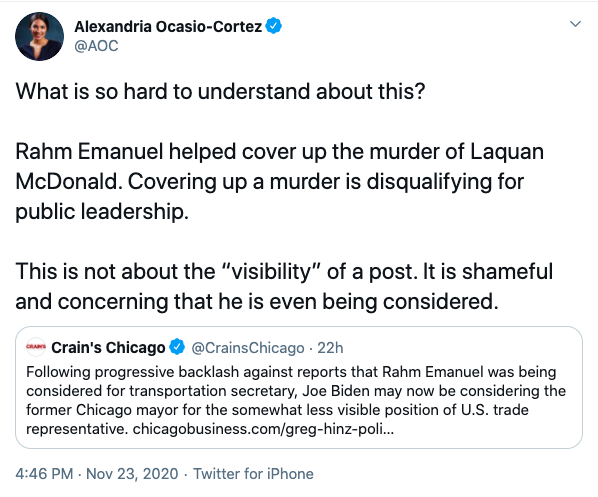Click the first line "What is so hard"
This screenshot has height=497, width=598.
pos(220,92)
